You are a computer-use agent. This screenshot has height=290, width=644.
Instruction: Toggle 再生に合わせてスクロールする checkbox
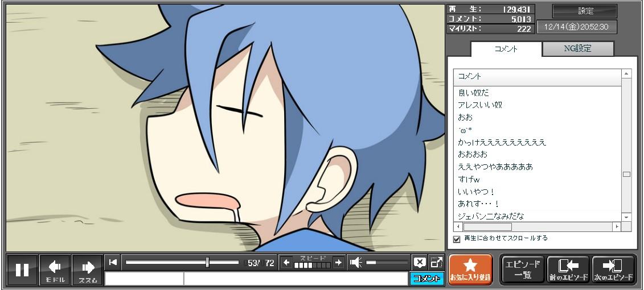click(457, 239)
